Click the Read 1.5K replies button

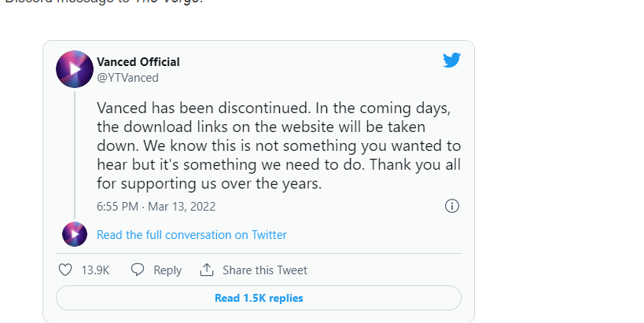pos(259,298)
